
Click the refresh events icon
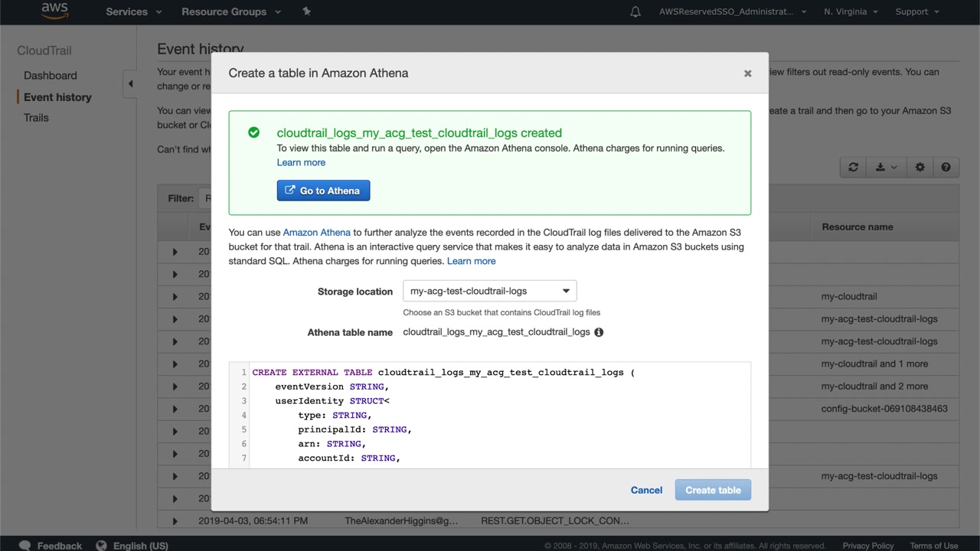[853, 168]
